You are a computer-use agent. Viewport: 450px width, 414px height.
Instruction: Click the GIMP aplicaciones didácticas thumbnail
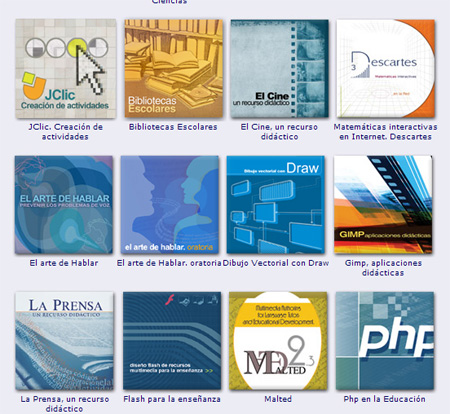click(383, 205)
